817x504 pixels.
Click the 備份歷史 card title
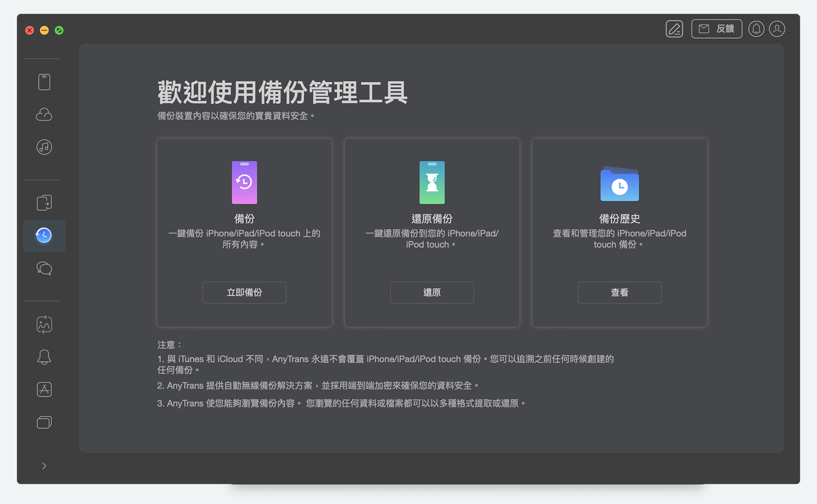point(619,219)
